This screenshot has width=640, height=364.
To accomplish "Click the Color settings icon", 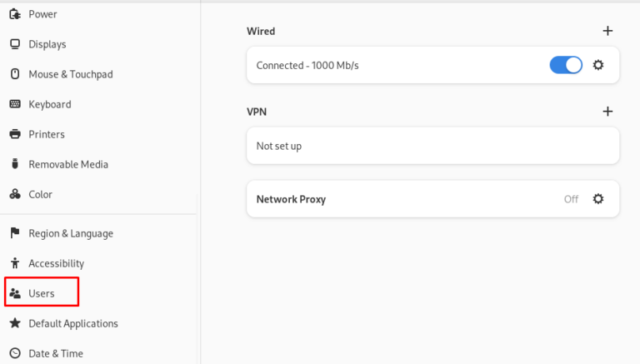I will (x=14, y=194).
